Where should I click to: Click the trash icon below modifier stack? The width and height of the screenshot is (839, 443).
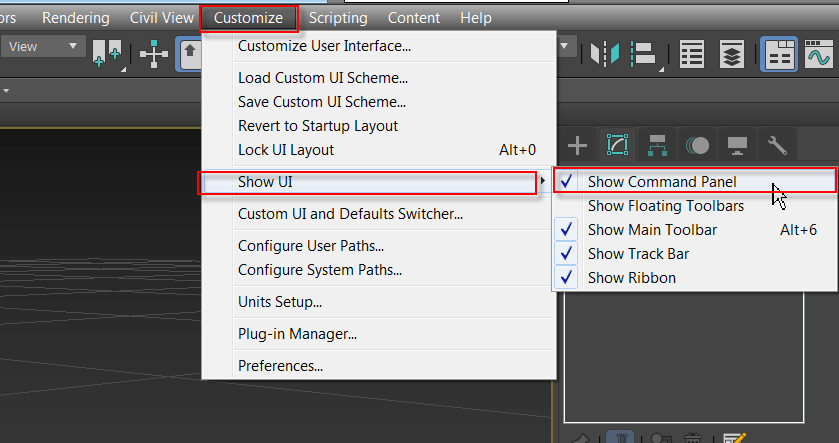point(692,438)
